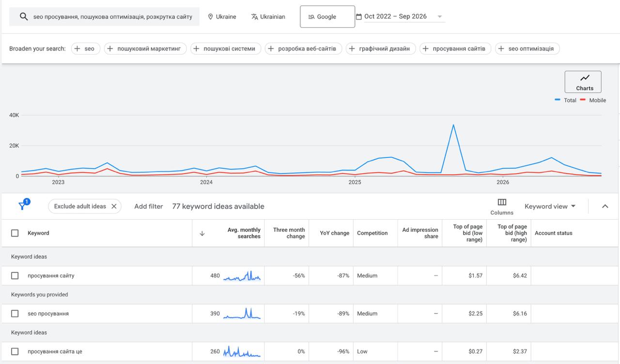Image resolution: width=620 pixels, height=364 pixels.
Task: Add 'просування сайтів' suggestion chip
Action: click(455, 48)
